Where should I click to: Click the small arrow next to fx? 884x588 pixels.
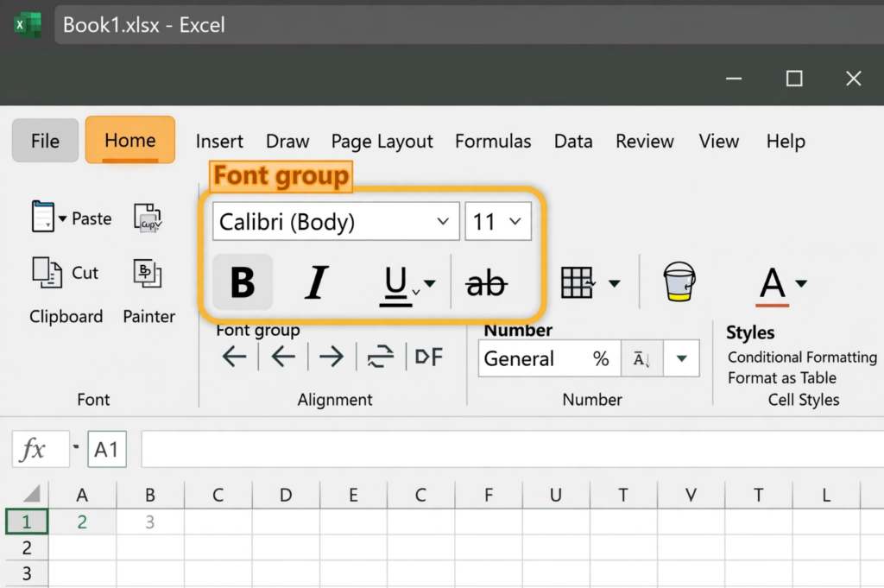pyautogui.click(x=76, y=447)
